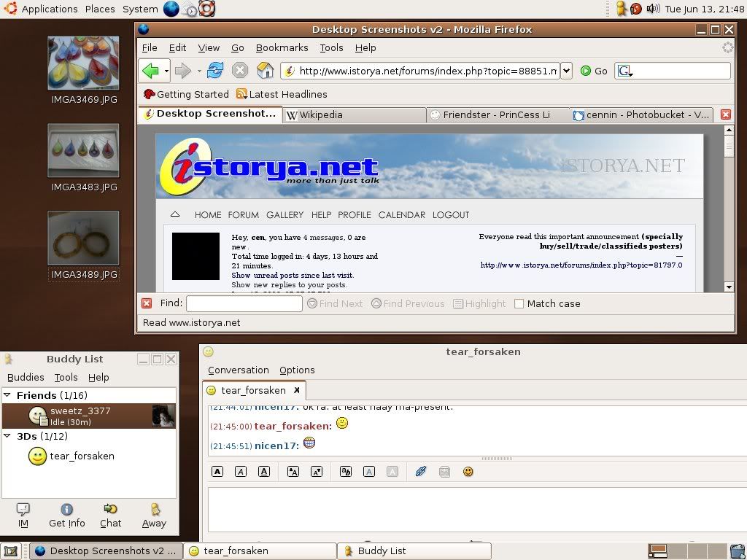
Task: Open the Applications menu in the top panel
Action: [x=49, y=9]
